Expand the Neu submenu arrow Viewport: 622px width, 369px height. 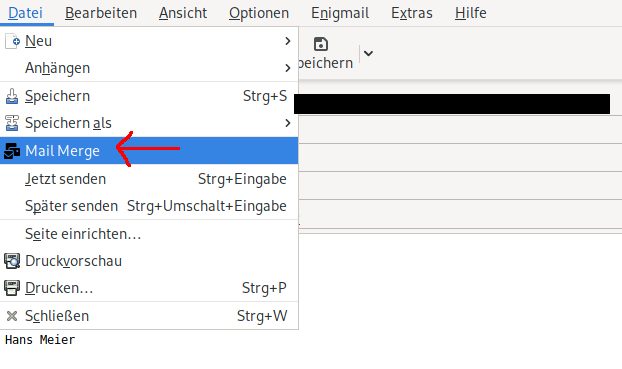288,41
